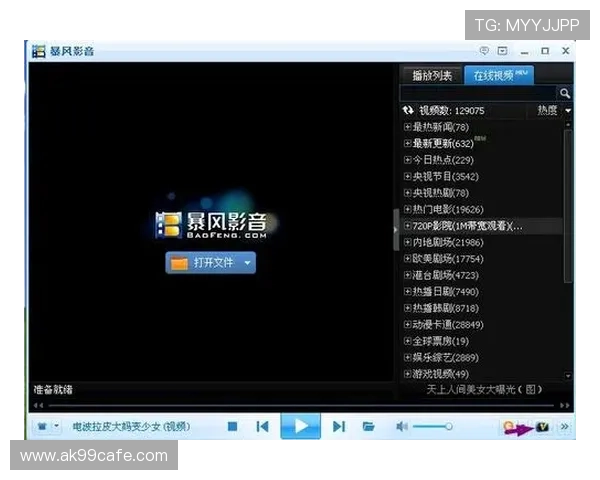Expand more controls with double-chevron icon
Viewport: 600px width, 480px height.
pos(564,426)
